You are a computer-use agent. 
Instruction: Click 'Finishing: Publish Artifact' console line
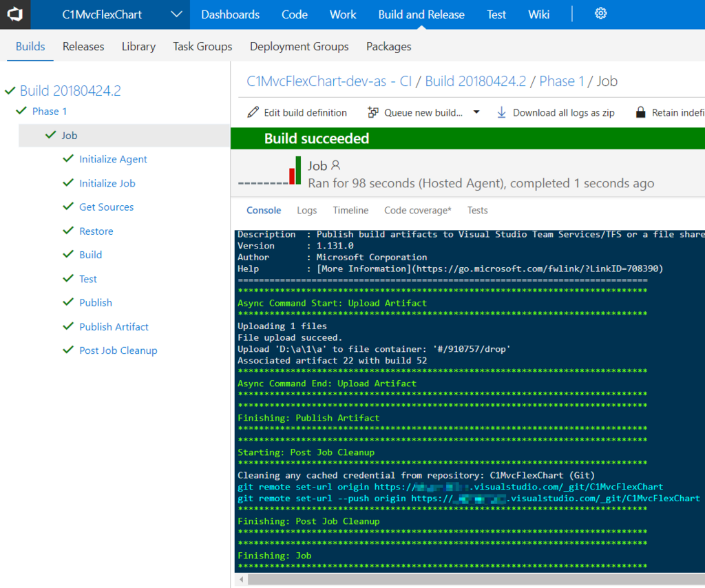308,418
